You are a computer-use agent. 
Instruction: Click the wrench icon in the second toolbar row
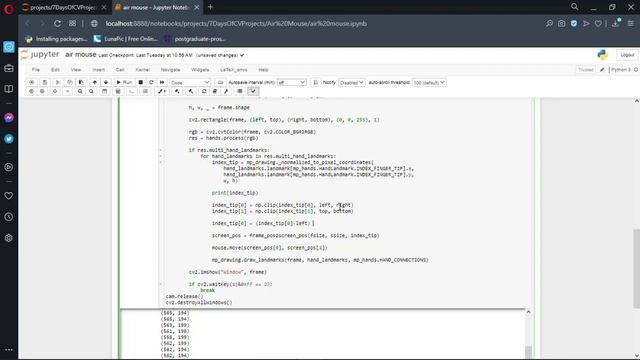[226, 91]
